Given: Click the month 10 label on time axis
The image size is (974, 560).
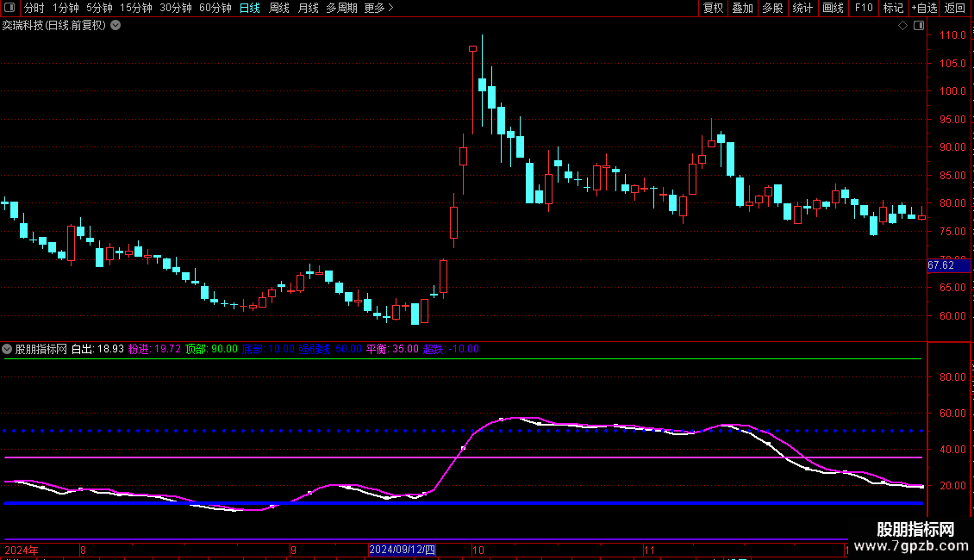Looking at the screenshot, I should point(478,550).
